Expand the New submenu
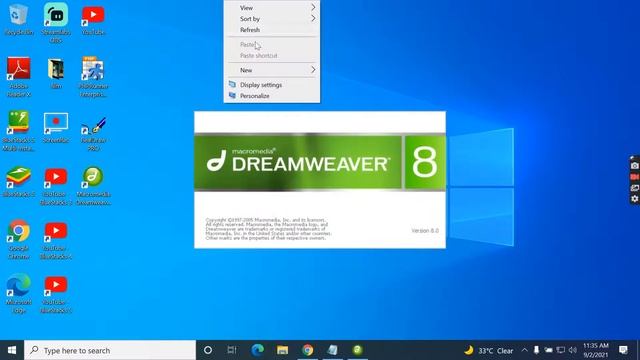 click(272, 70)
